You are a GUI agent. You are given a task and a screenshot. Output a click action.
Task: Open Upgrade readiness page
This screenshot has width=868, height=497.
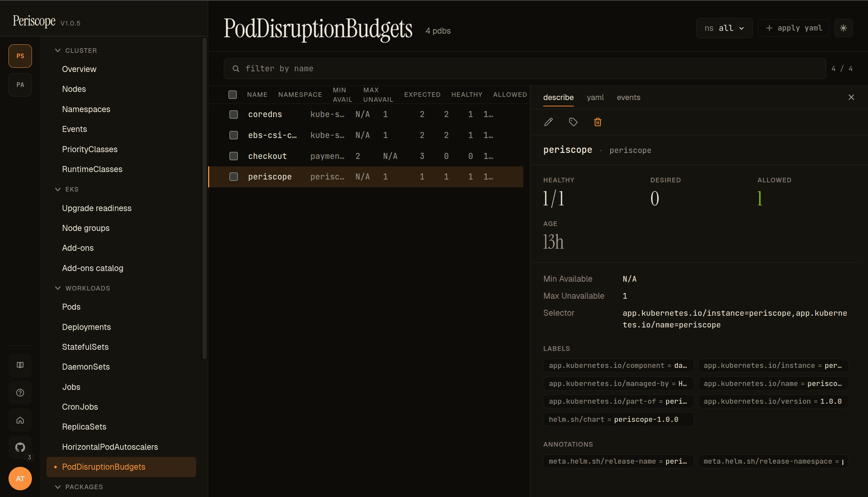(121, 208)
